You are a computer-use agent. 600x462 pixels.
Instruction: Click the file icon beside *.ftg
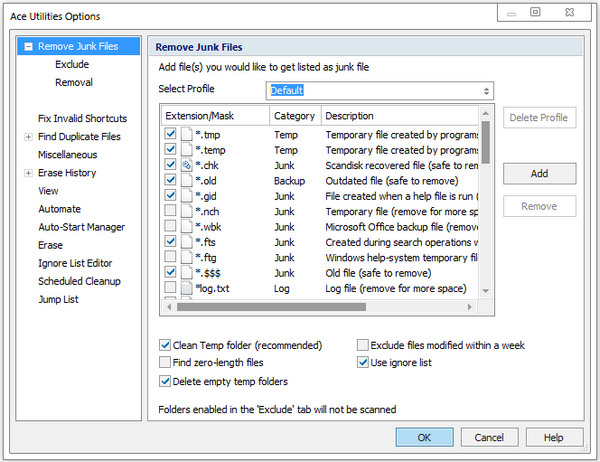(x=186, y=257)
